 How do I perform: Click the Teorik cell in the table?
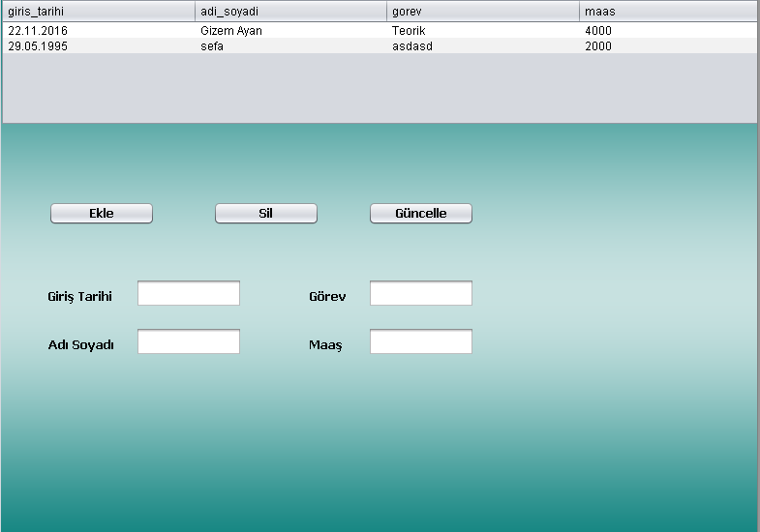pos(409,31)
